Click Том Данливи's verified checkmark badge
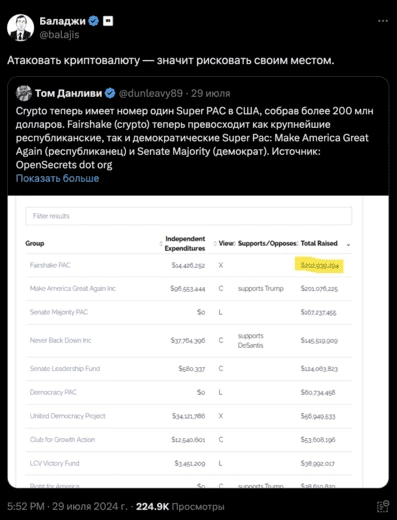 pos(110,93)
